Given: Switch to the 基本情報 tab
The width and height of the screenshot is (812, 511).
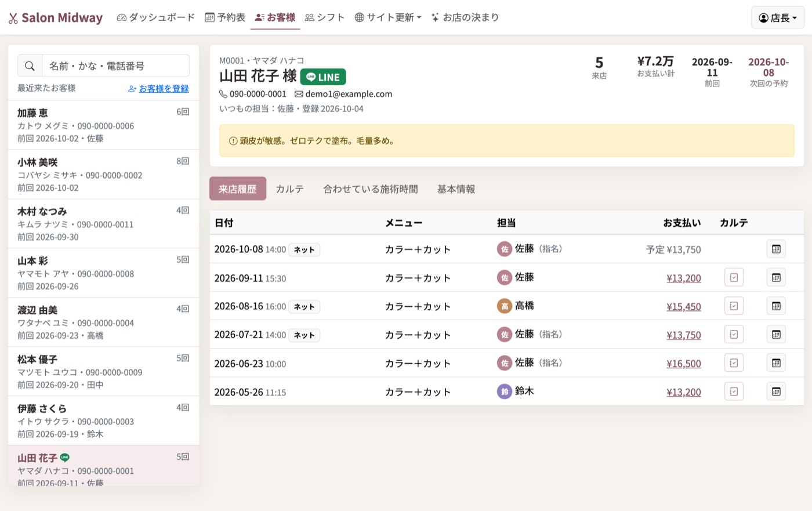Looking at the screenshot, I should pos(456,189).
